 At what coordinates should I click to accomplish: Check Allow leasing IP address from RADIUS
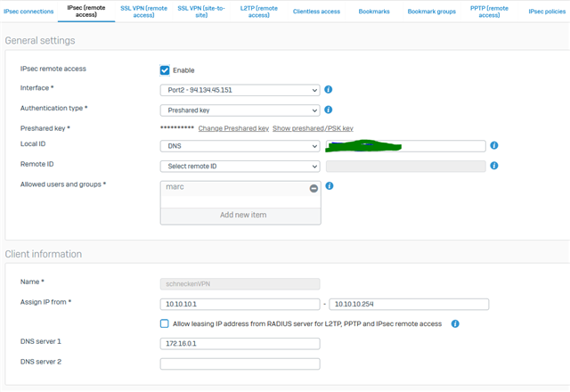tap(165, 323)
